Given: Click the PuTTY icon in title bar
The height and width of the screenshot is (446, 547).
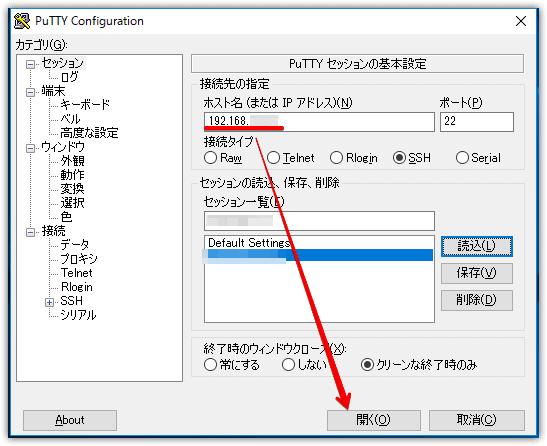Looking at the screenshot, I should (x=22, y=21).
